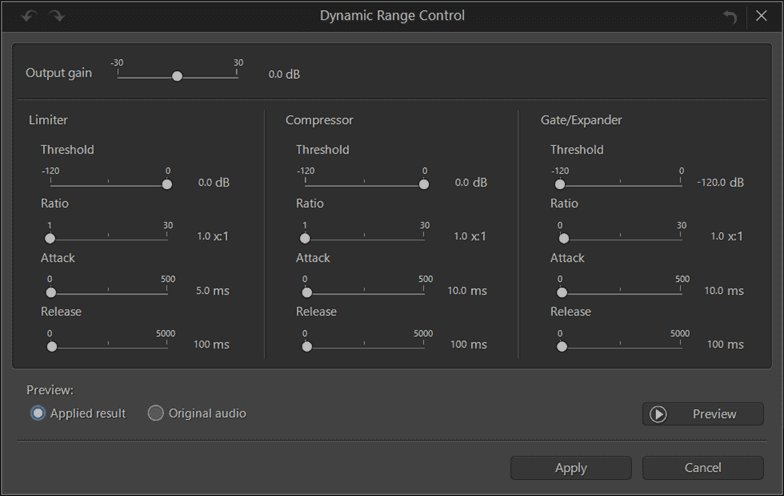Screen dimensions: 784x496
Task: Click the Limiter Threshold slider handle
Action: click(167, 184)
